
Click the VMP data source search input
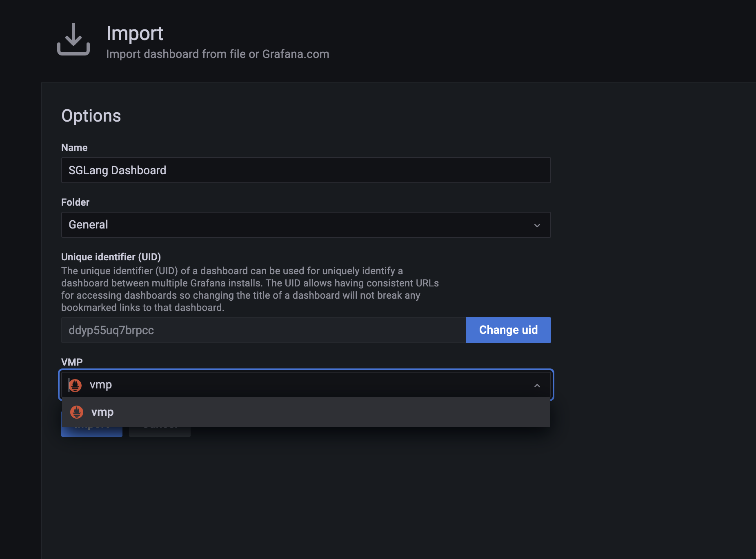point(306,385)
